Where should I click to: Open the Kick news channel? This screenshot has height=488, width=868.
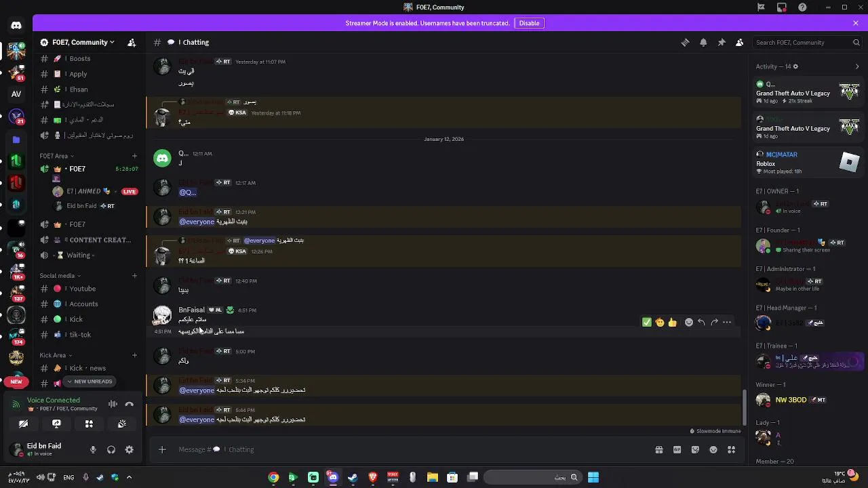tap(88, 368)
